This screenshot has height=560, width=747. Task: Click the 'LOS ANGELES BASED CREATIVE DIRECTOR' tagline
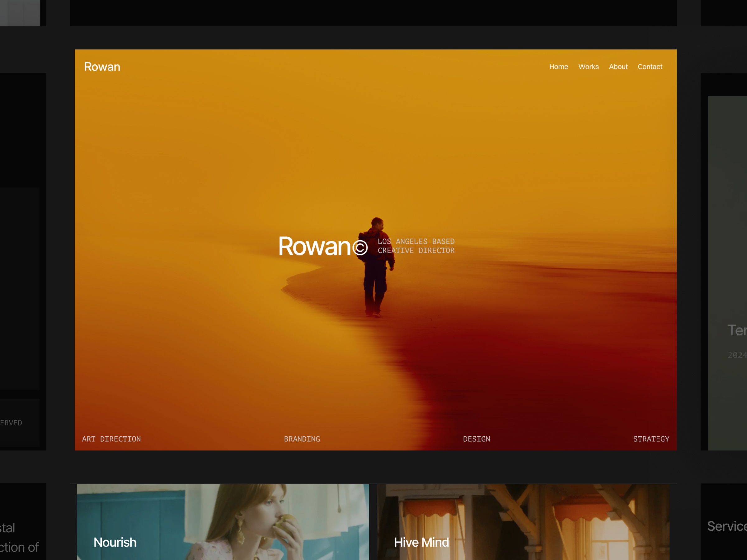pos(416,246)
